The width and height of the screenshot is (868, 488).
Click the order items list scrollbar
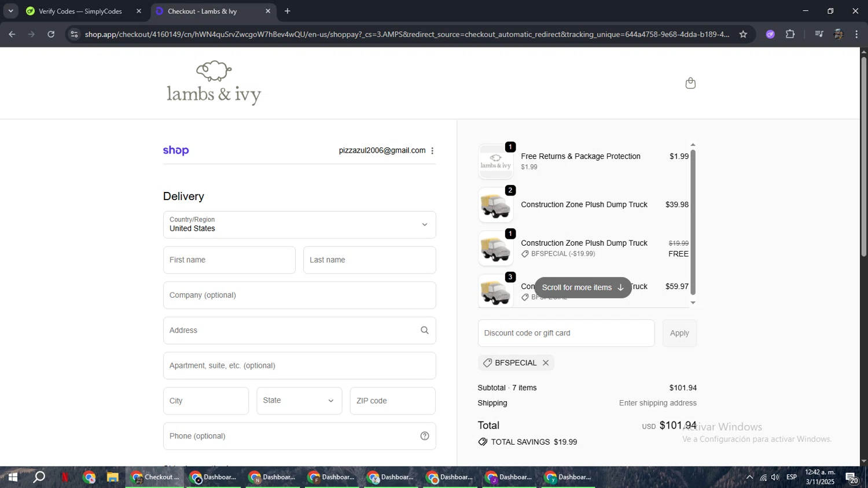click(693, 222)
